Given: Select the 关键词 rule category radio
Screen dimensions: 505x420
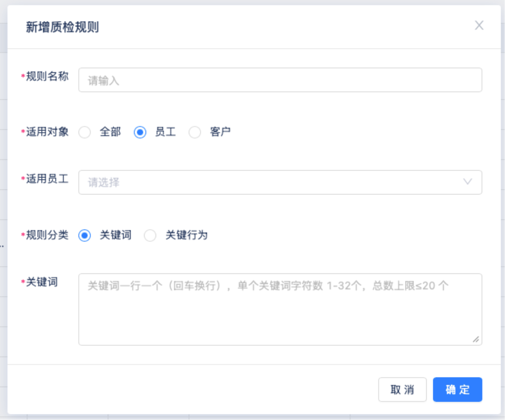Looking at the screenshot, I should point(85,235).
